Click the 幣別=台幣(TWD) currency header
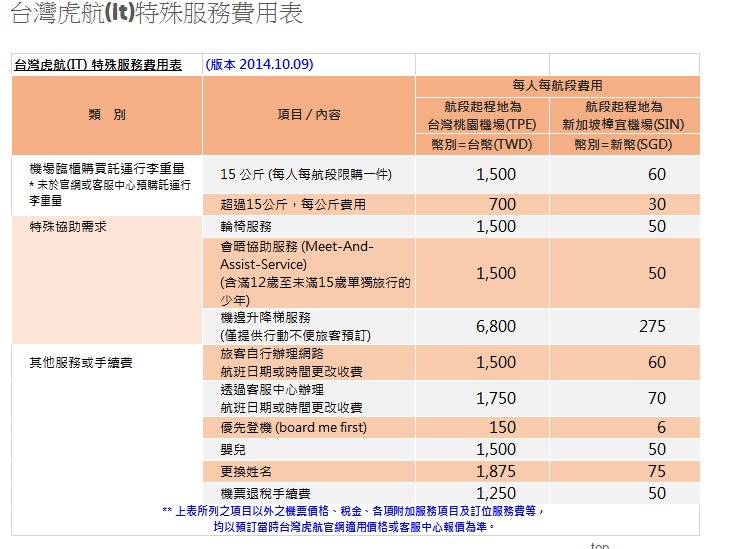Screen dimensions: 752x549 tap(482, 144)
